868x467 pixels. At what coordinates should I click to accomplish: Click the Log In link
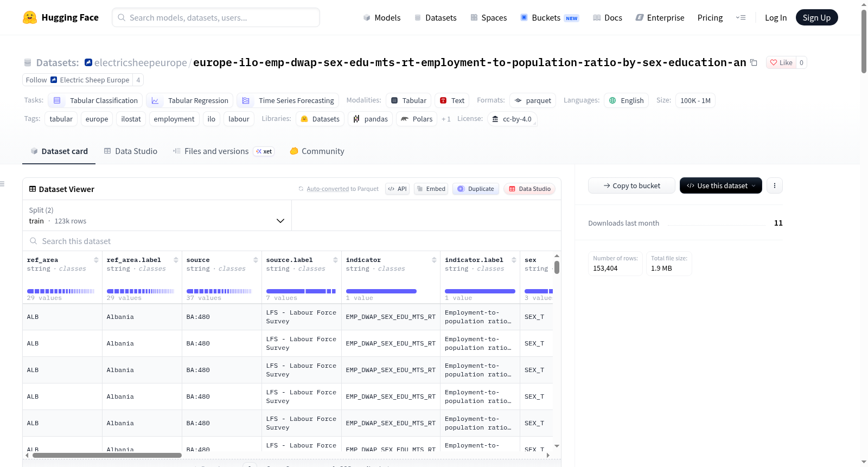776,17
